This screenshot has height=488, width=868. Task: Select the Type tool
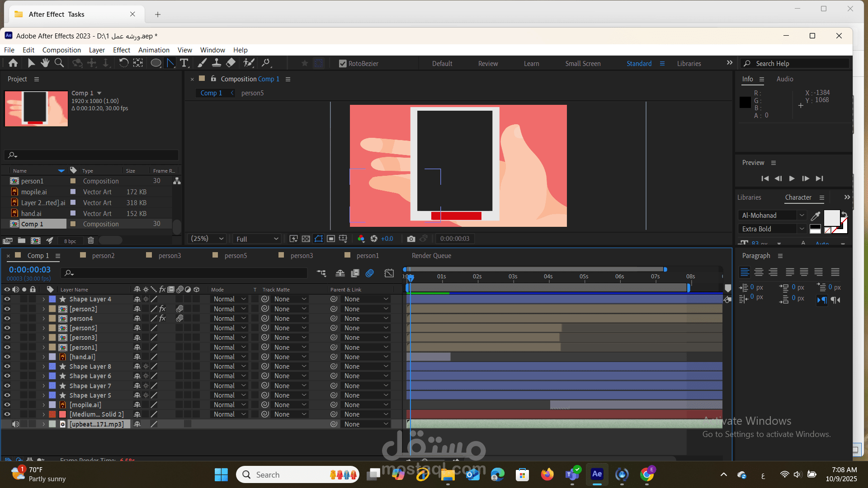click(x=184, y=63)
